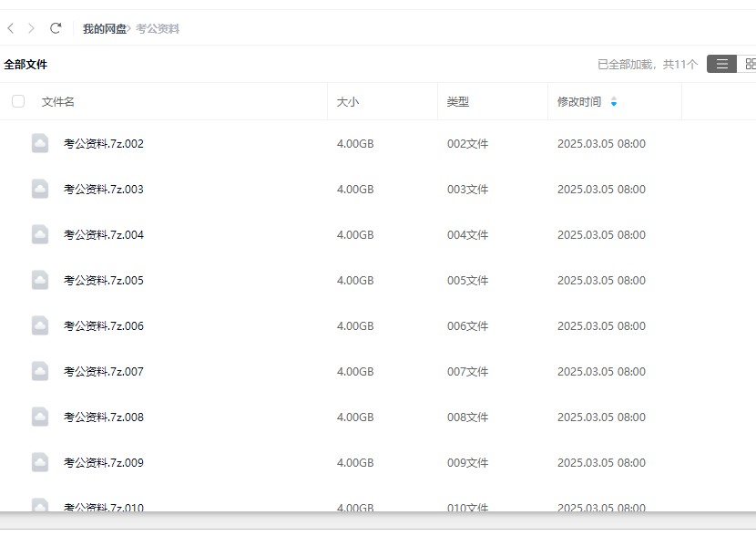Sort files by 大小 column header

click(348, 102)
